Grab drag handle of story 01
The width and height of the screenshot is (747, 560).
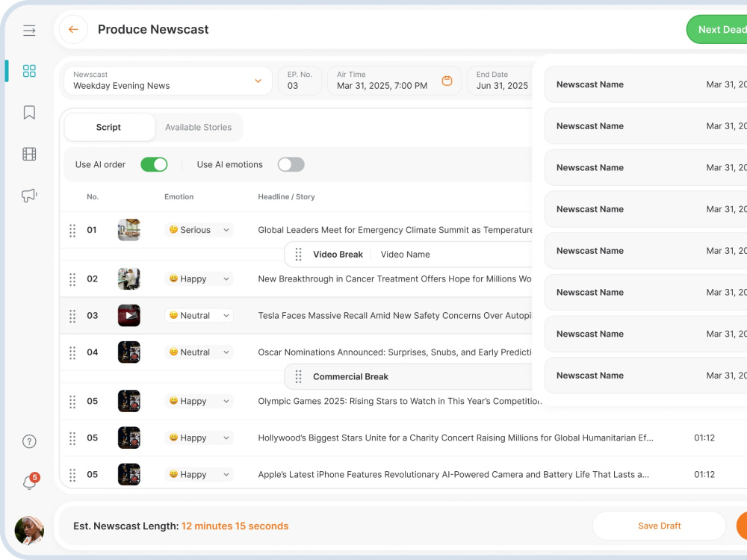tap(72, 231)
